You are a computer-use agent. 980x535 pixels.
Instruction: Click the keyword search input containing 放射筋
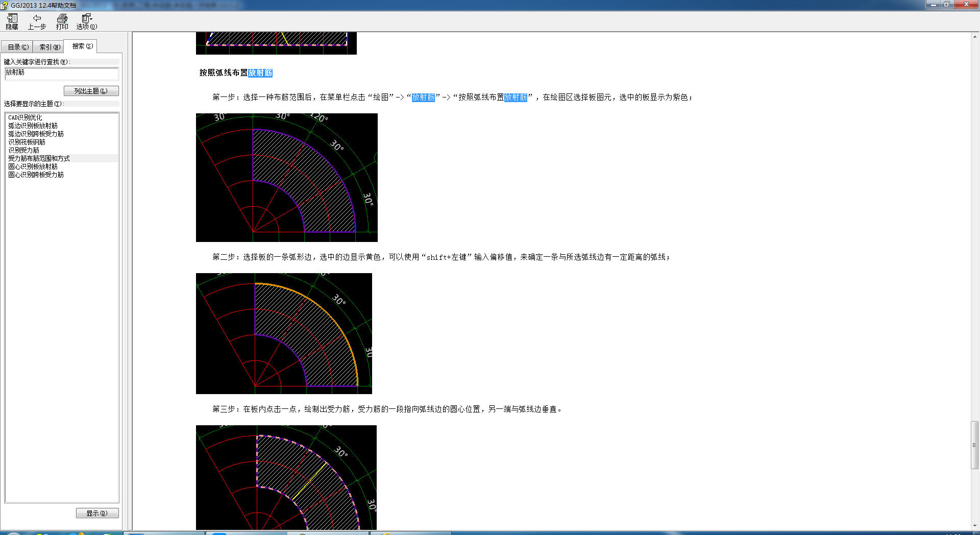62,74
